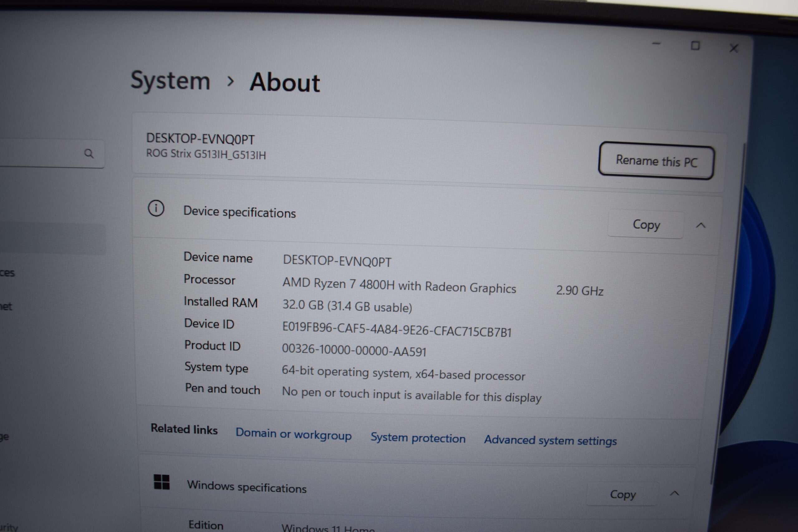The height and width of the screenshot is (532, 798).
Task: Click the Pen and touch value text
Action: click(x=411, y=395)
